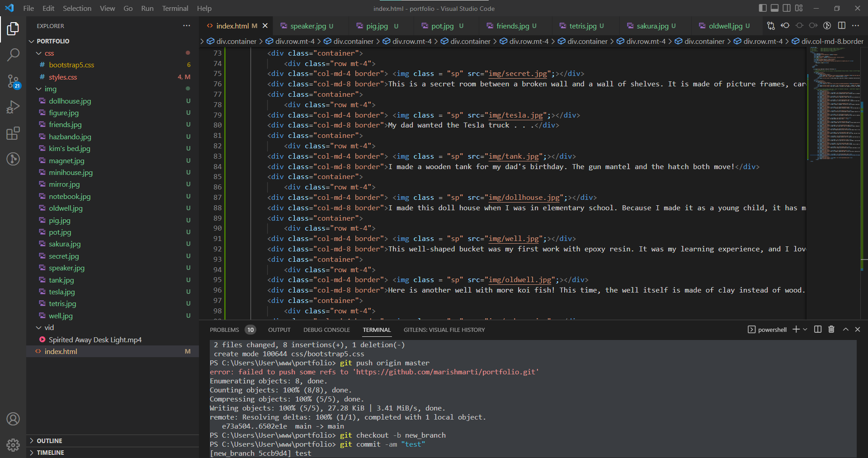Open the speaker.jpg editor tab
Screen dimensions: 868x458
click(x=308, y=26)
